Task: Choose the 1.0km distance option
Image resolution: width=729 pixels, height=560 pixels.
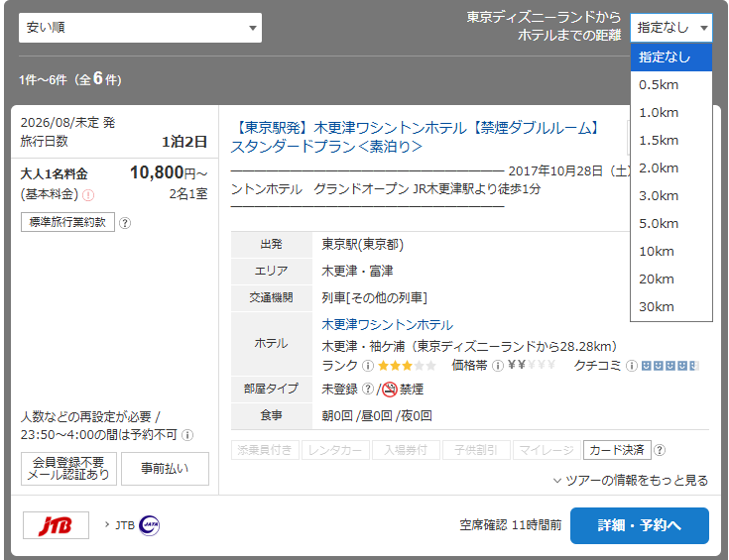Action: 670,113
